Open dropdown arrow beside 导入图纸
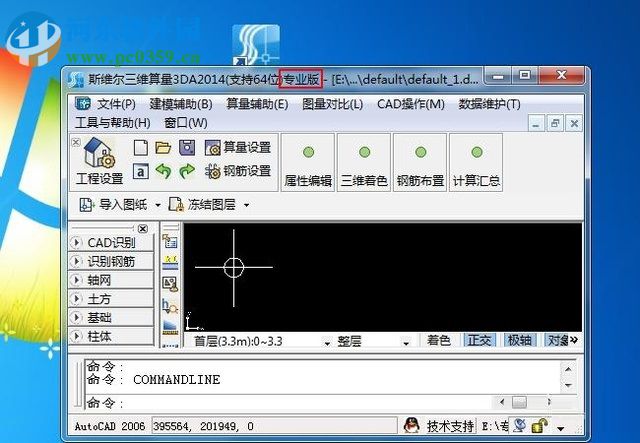 coord(158,205)
